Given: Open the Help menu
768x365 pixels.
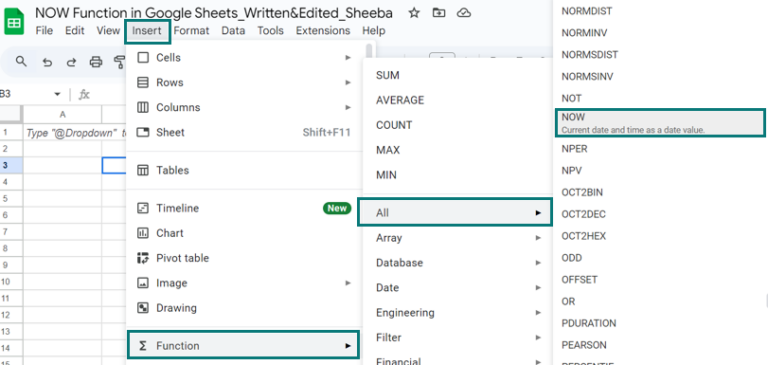Looking at the screenshot, I should pyautogui.click(x=374, y=30).
